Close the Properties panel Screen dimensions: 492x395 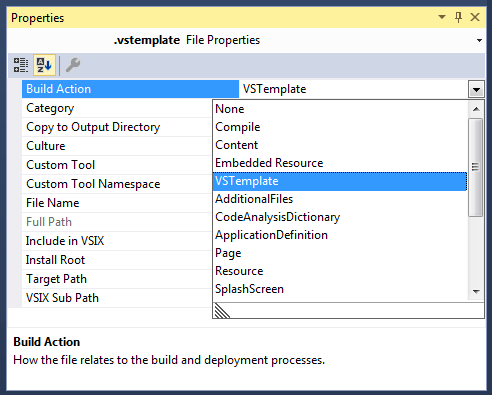point(475,17)
